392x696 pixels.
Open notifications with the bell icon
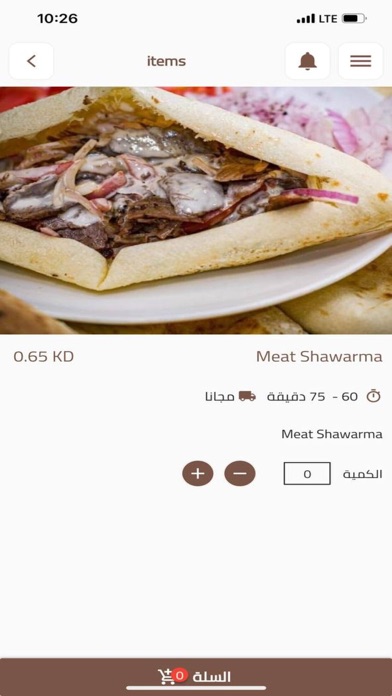click(x=307, y=61)
